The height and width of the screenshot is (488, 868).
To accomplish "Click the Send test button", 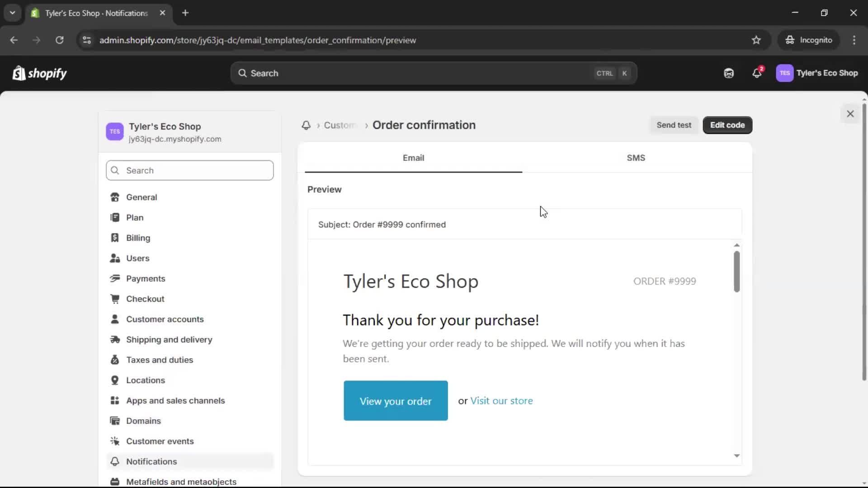I will pyautogui.click(x=674, y=125).
